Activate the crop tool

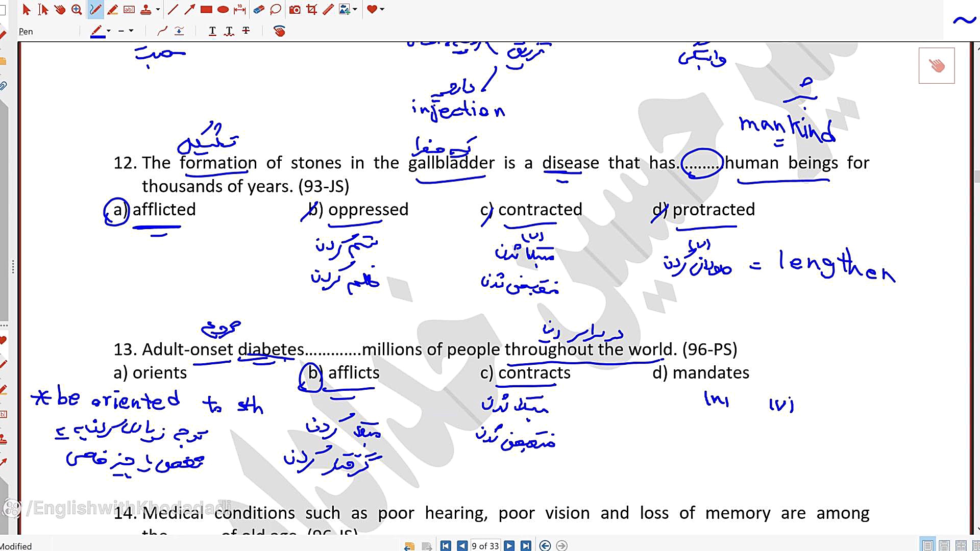(311, 9)
